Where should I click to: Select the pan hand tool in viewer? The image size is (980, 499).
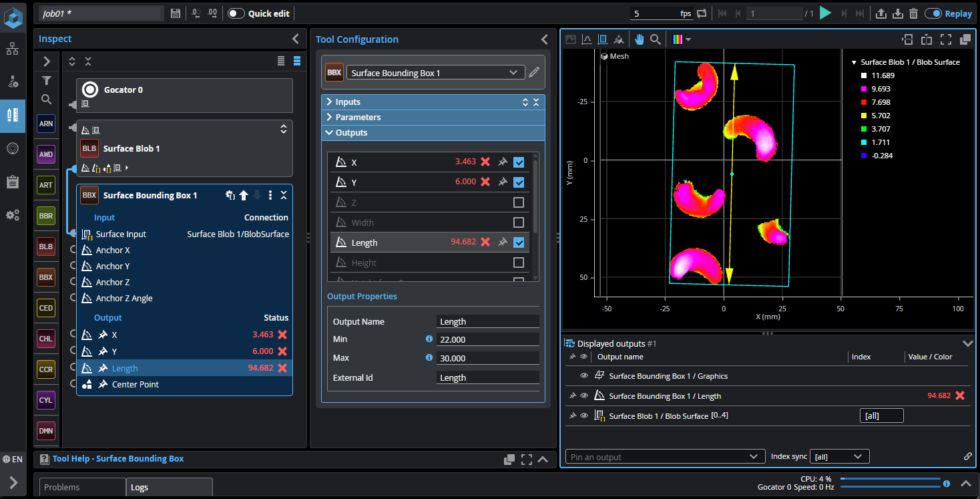tap(639, 39)
